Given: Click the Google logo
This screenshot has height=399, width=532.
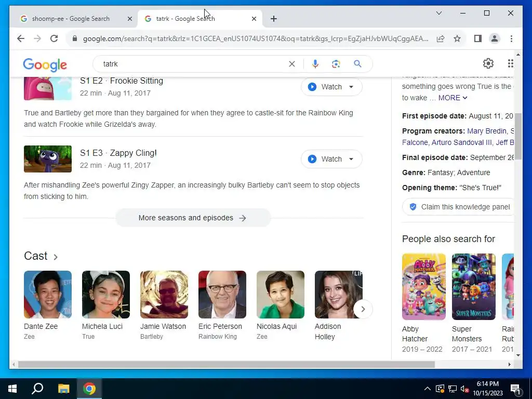Looking at the screenshot, I should click(45, 64).
